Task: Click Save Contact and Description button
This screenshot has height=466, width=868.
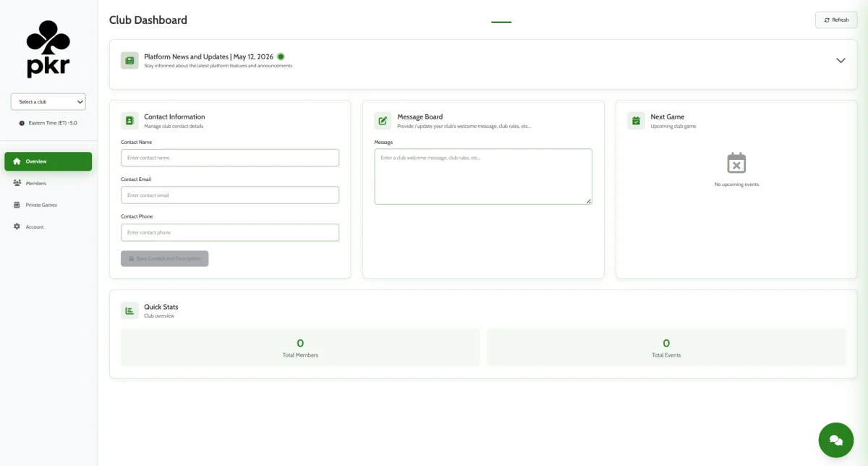Action: pos(165,258)
